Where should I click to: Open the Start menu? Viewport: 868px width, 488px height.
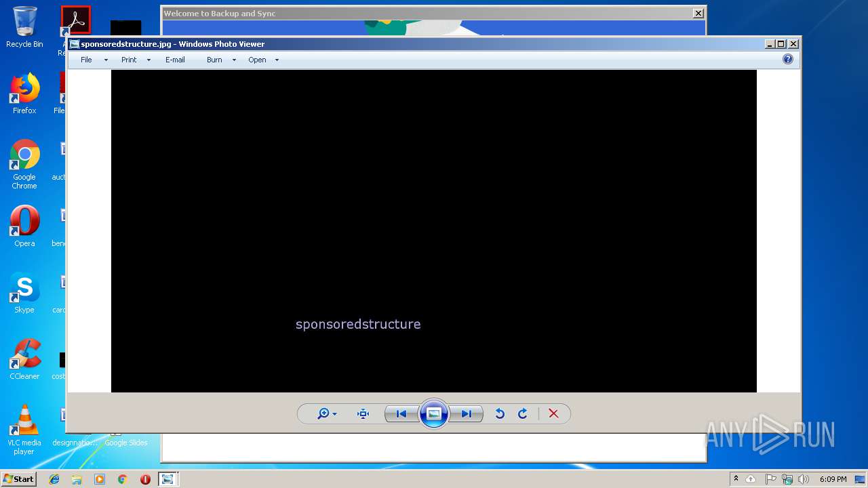pos(18,479)
